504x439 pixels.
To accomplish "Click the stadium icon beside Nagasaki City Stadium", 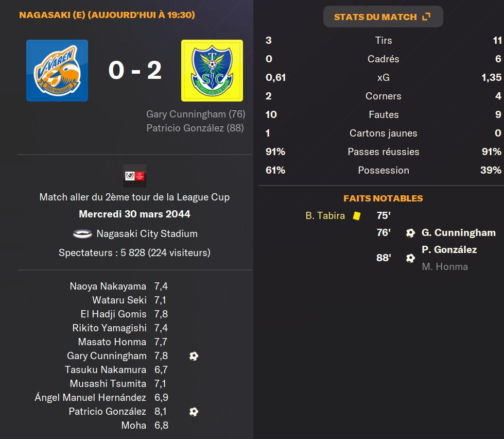I will click(82, 234).
